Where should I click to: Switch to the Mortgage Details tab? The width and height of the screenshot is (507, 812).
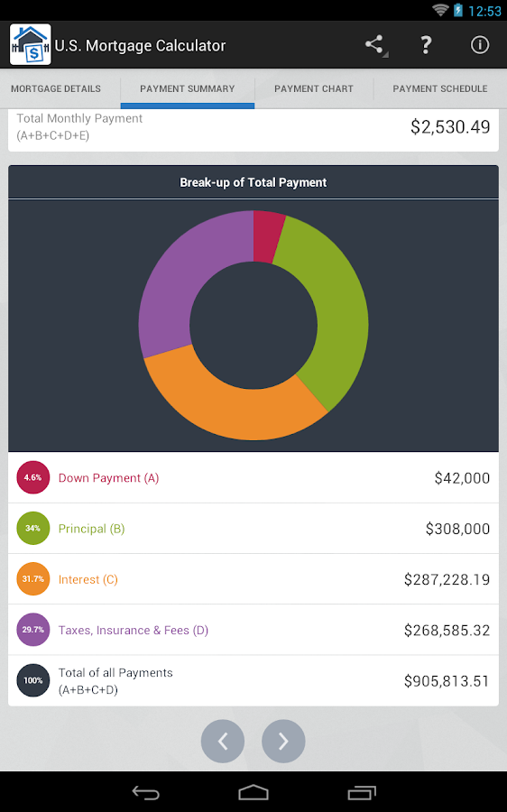(56, 88)
